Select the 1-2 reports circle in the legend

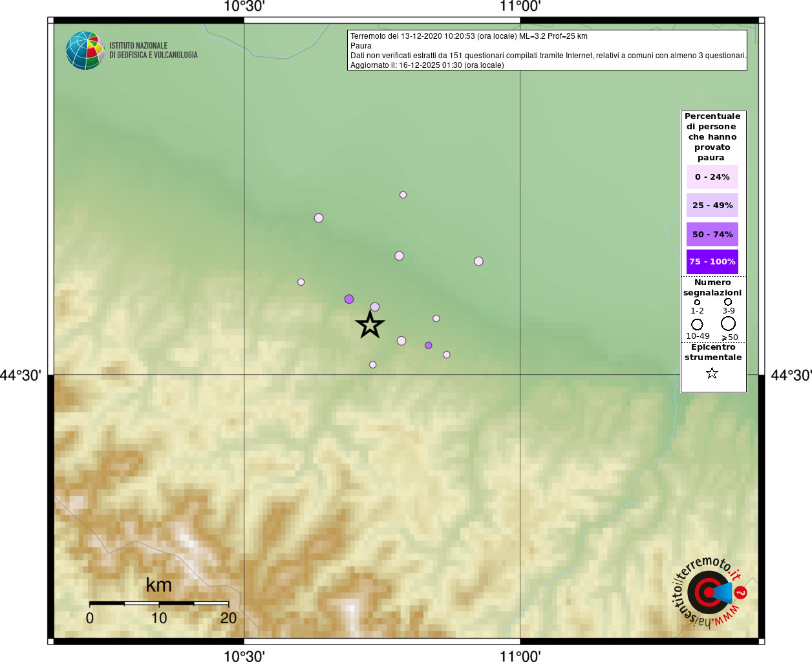697,302
